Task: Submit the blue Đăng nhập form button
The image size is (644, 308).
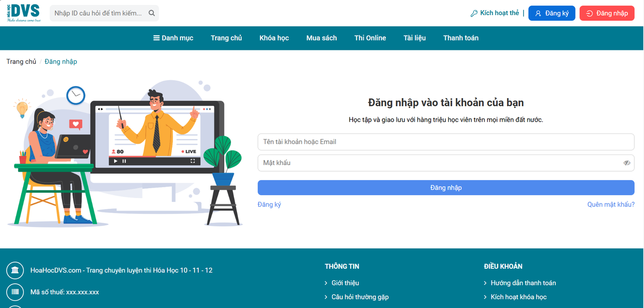Action: pos(446,188)
